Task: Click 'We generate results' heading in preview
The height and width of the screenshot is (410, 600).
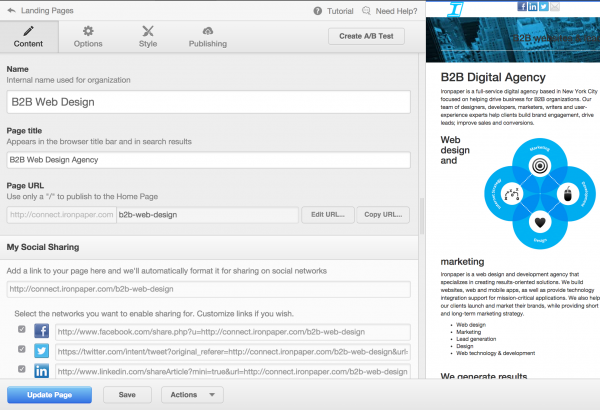Action: 484,376
